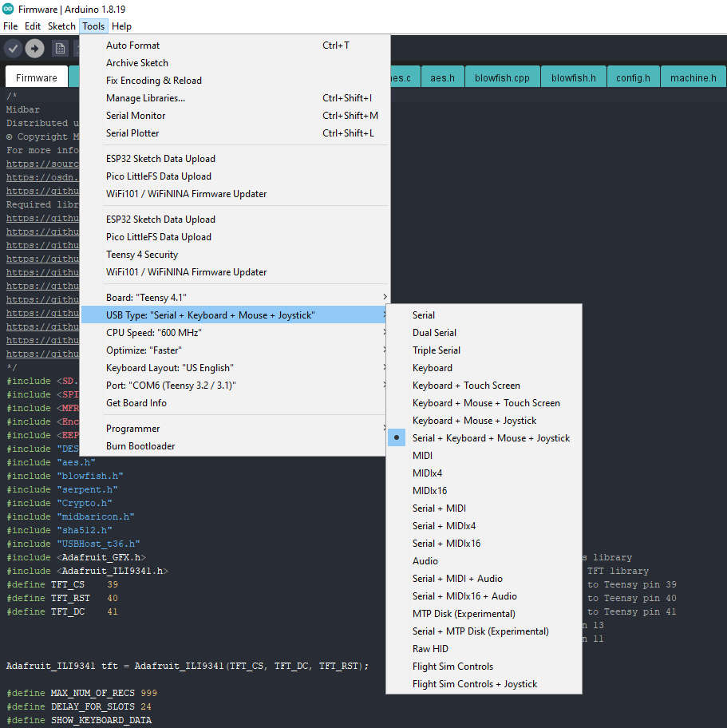
Task: Choose the MIDIx4 option
Action: (484, 473)
